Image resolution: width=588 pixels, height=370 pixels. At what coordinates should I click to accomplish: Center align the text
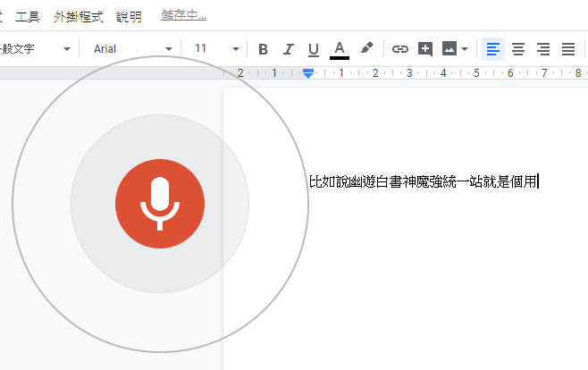(518, 49)
